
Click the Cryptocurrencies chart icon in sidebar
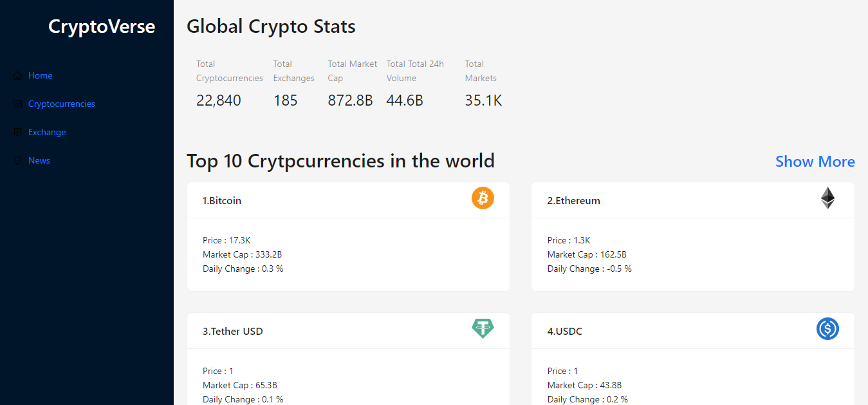(x=17, y=104)
